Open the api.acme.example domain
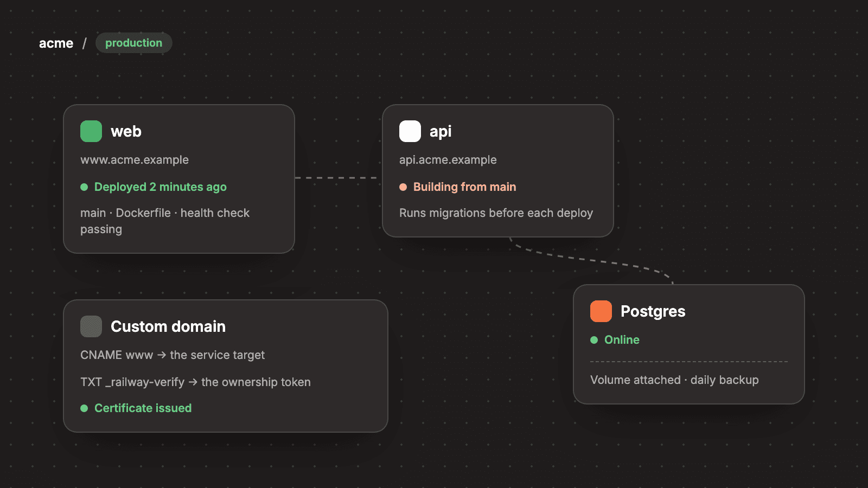This screenshot has width=868, height=488. (x=448, y=160)
